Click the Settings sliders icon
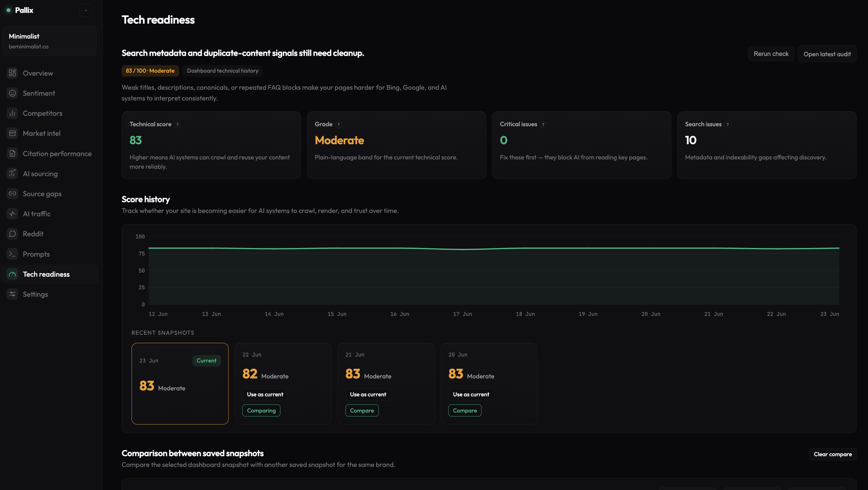868x490 pixels. pyautogui.click(x=13, y=294)
